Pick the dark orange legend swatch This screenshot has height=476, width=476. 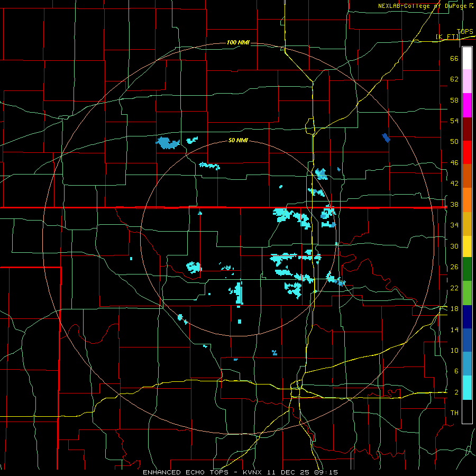(467, 176)
